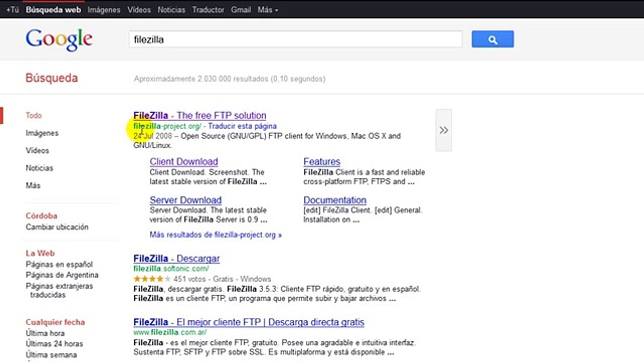
Task: Filter results by Última hora
Action: pos(45,333)
